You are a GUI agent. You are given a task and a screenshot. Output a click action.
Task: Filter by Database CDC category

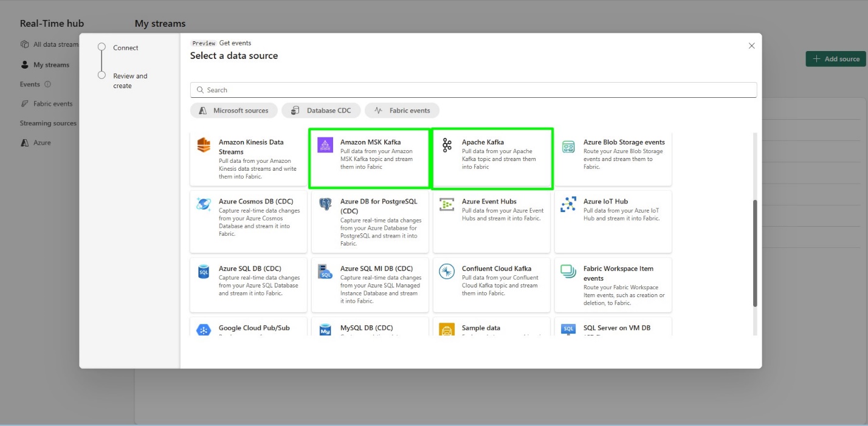tap(321, 111)
